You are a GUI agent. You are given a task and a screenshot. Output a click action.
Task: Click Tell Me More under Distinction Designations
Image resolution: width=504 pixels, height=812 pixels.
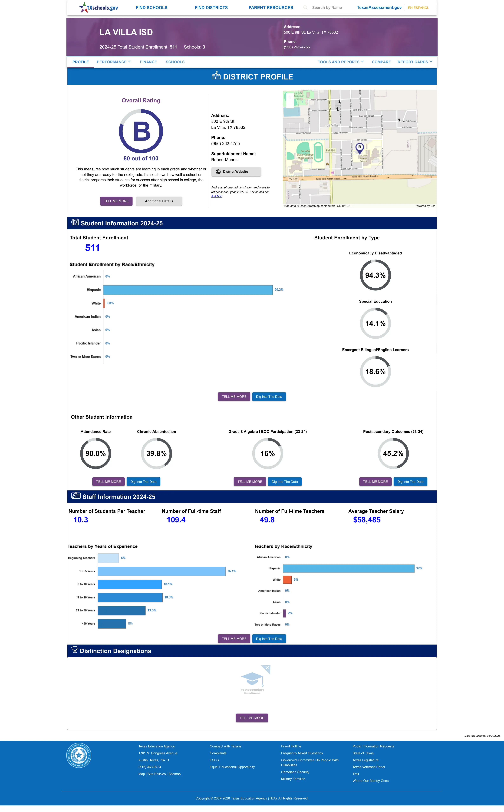pyautogui.click(x=252, y=718)
